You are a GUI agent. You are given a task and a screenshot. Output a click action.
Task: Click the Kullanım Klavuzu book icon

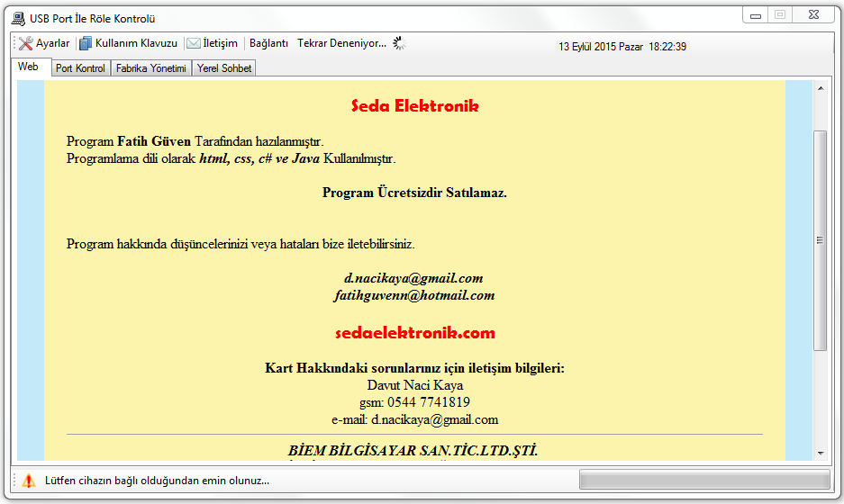(x=86, y=43)
